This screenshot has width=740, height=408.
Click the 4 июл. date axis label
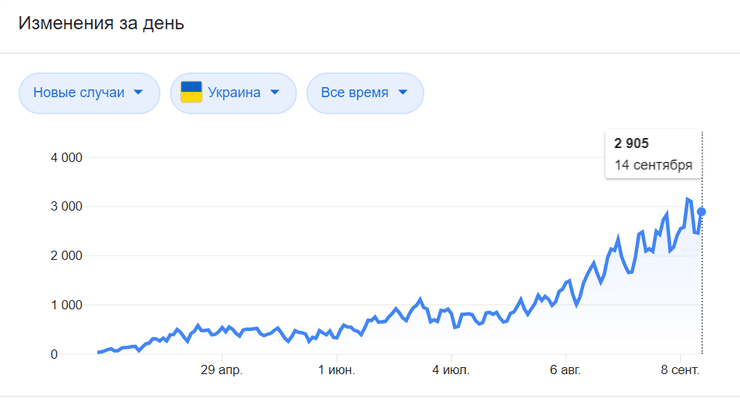[450, 371]
